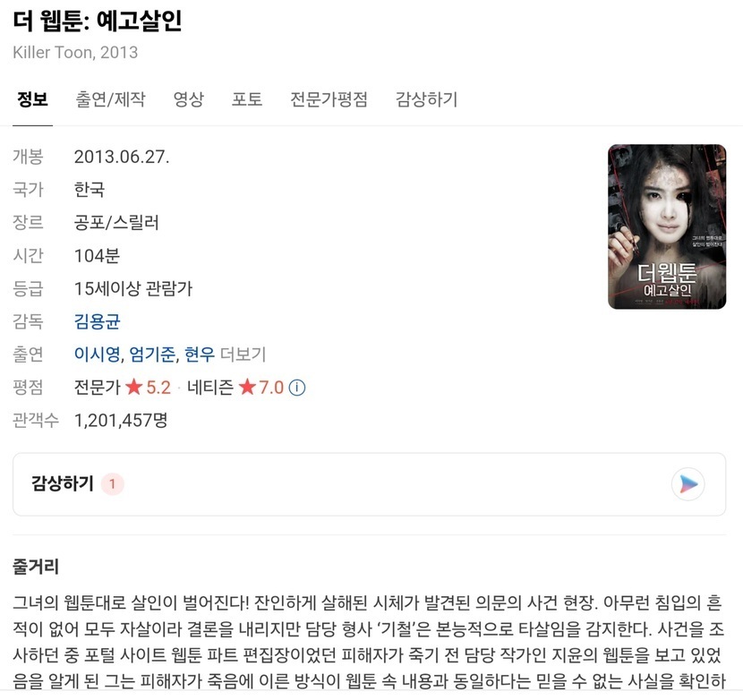Click the 감상하기 box with count badge
743x700 pixels.
(369, 484)
